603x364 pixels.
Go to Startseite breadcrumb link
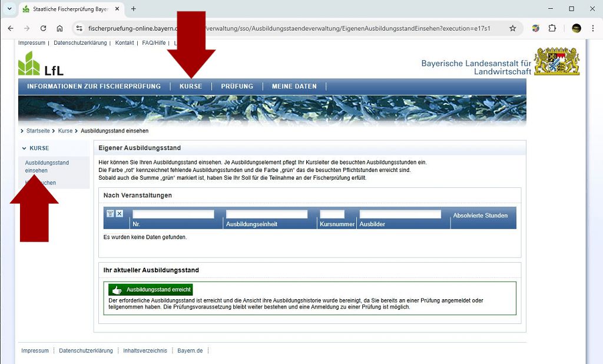(38, 131)
